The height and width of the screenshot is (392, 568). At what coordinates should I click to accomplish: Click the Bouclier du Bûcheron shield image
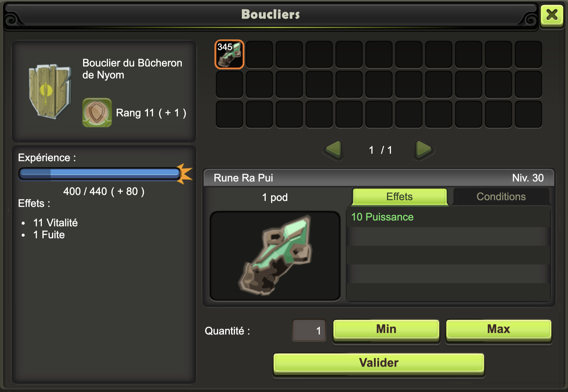point(50,91)
